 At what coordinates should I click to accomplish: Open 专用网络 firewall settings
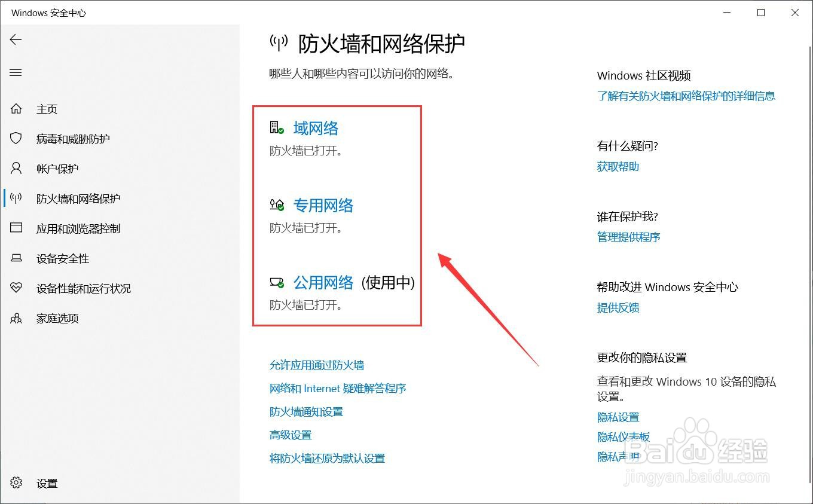point(323,205)
